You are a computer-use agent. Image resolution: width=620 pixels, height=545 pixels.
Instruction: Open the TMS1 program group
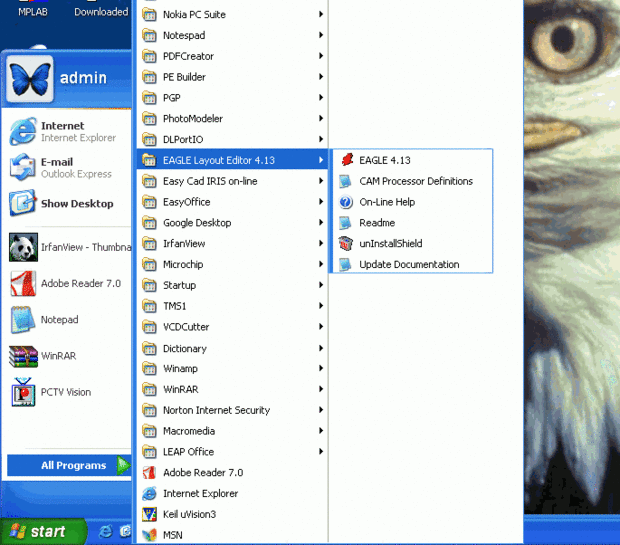click(x=232, y=306)
